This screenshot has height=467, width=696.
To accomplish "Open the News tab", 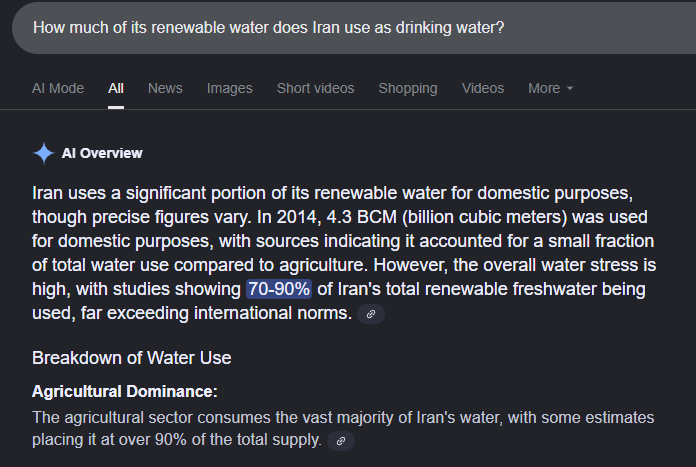I will pos(165,88).
